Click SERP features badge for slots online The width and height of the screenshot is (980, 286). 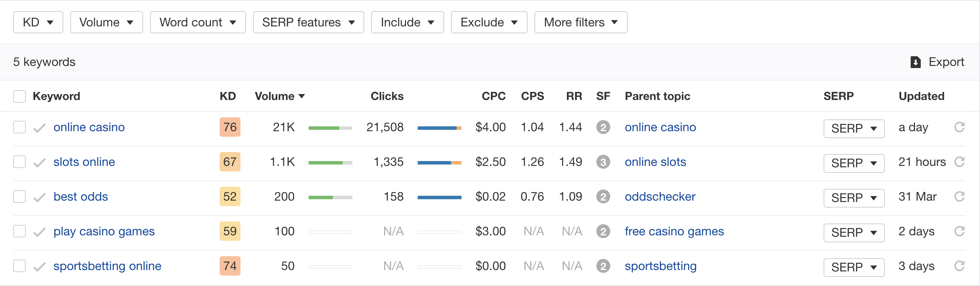tap(603, 162)
